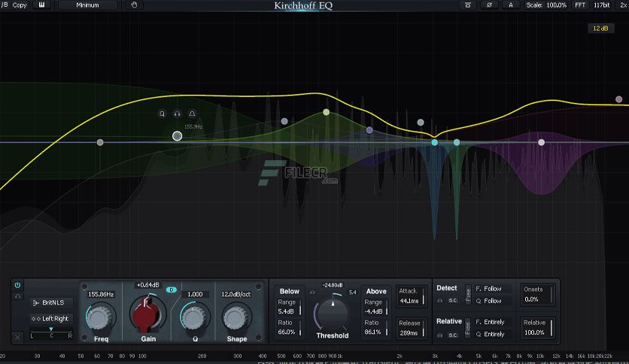Toggle the cyan D dynamic button

172,290
